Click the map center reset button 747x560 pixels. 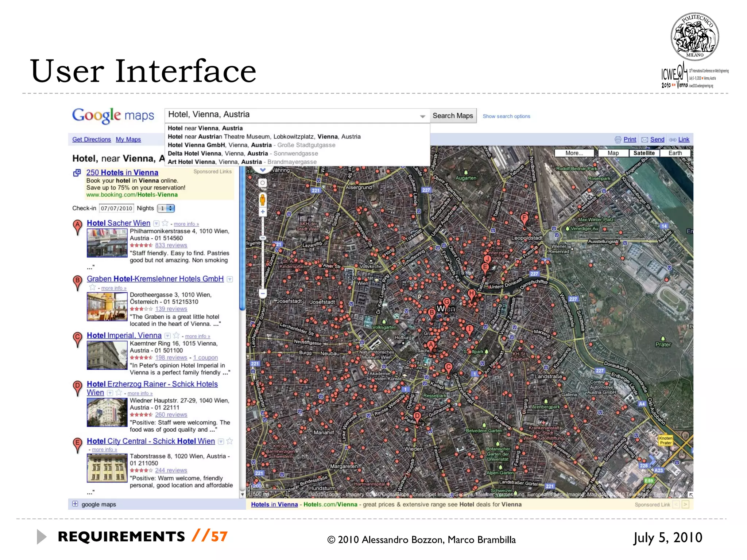262,183
